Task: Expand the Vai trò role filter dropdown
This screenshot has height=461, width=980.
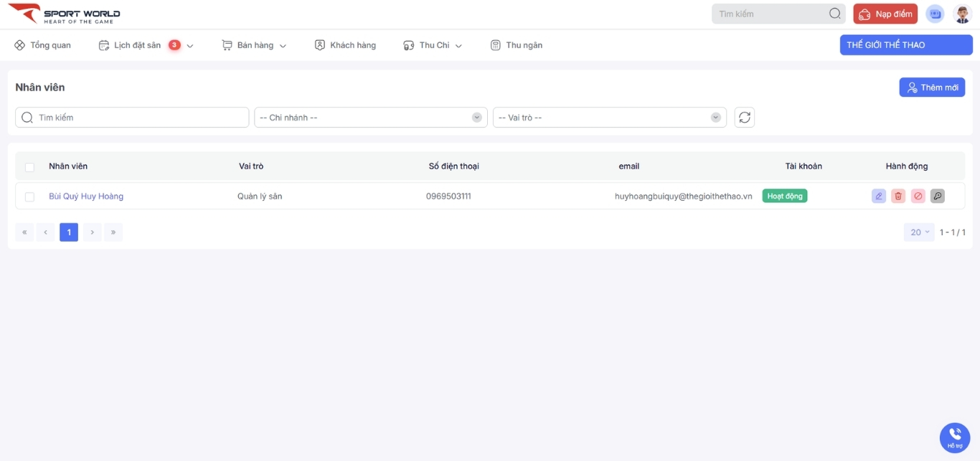Action: point(609,118)
